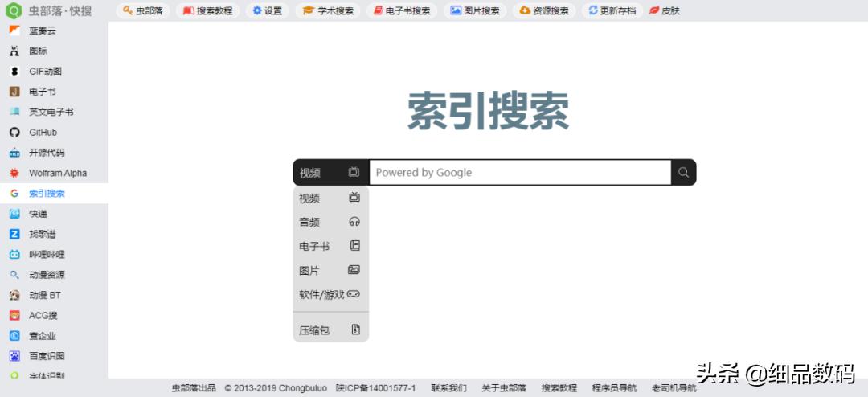Open the 联系我们 footer link
Screen dimensions: 868x397
449,388
